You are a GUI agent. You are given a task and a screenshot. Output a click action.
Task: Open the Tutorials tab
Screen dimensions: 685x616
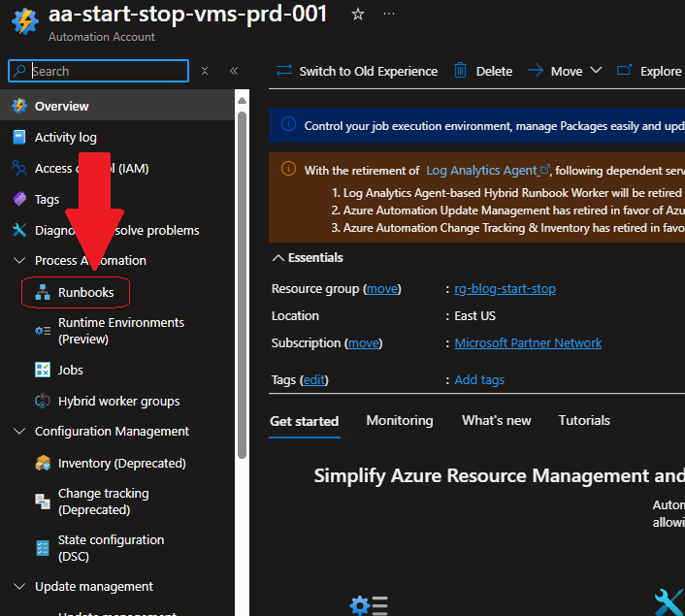(584, 420)
